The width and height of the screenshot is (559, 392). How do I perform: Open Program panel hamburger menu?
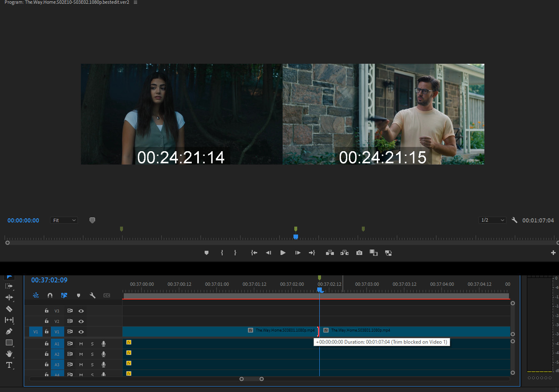tap(135, 2)
